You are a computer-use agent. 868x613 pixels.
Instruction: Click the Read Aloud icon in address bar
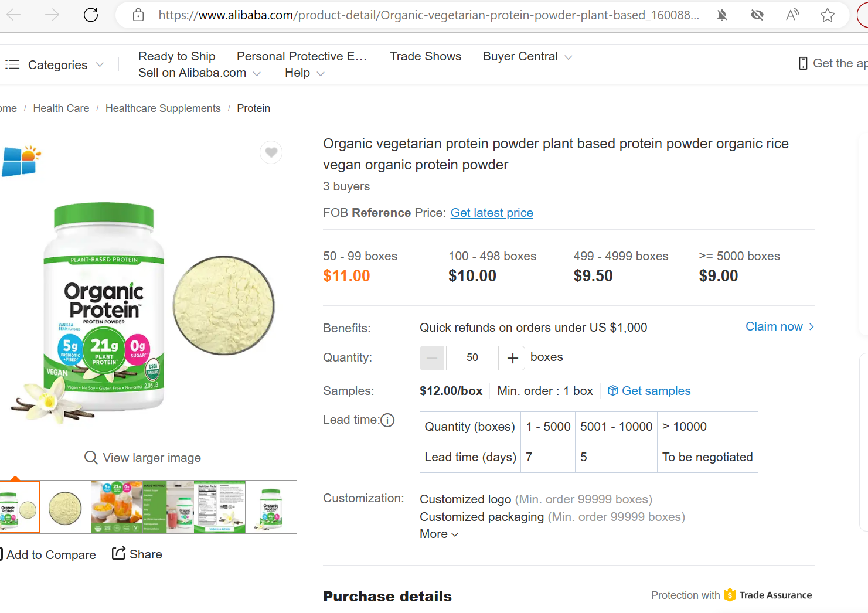(792, 15)
